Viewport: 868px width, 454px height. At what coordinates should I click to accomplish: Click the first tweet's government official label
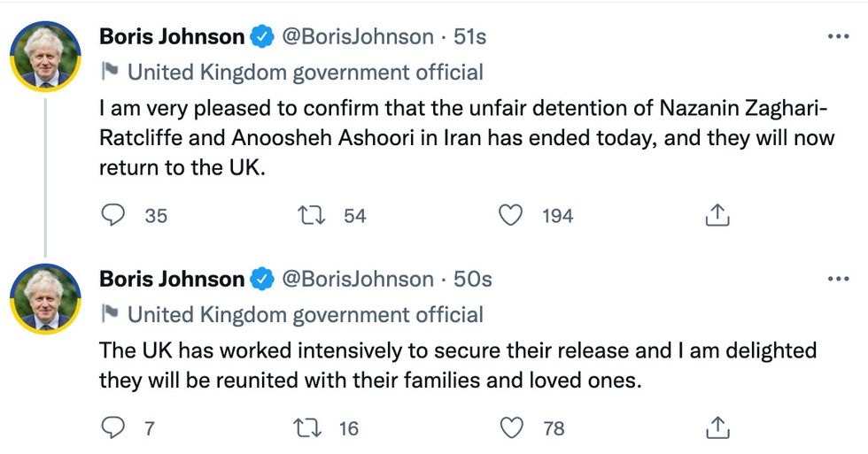click(x=306, y=72)
